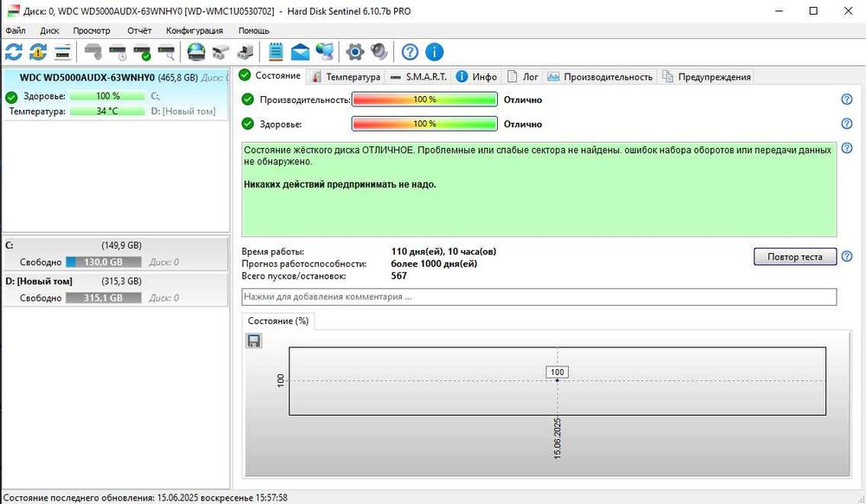Click the speaker sound toolbar icon
866x504 pixels.
379,52
